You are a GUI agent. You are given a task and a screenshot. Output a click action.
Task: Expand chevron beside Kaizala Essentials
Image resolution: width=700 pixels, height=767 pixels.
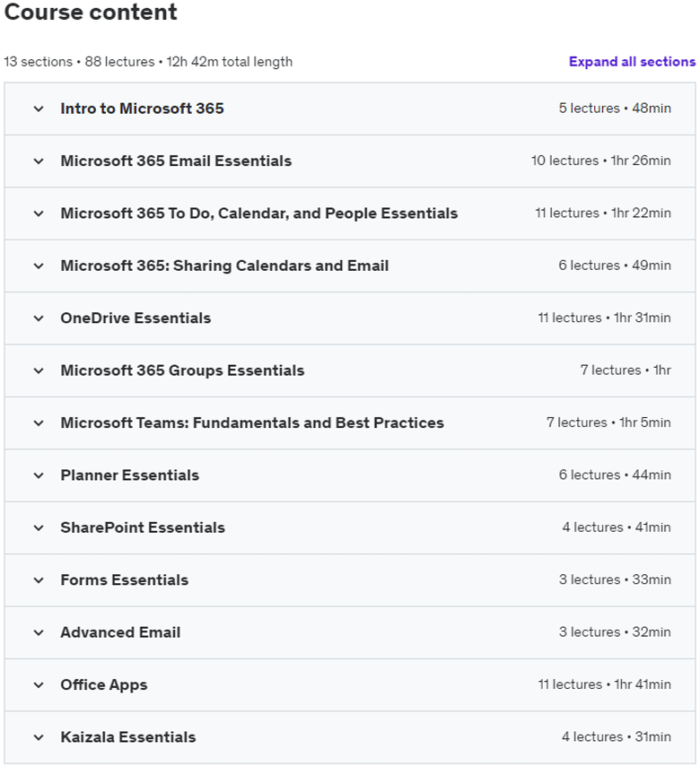point(39,736)
